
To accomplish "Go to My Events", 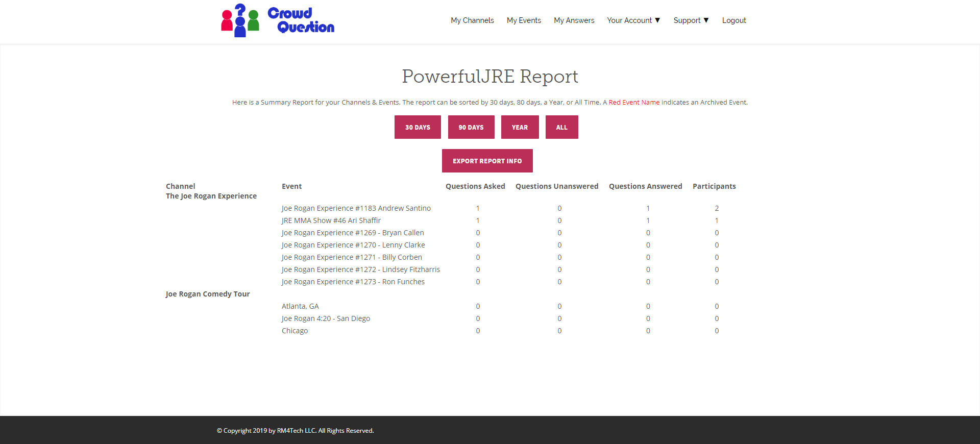I will point(524,20).
